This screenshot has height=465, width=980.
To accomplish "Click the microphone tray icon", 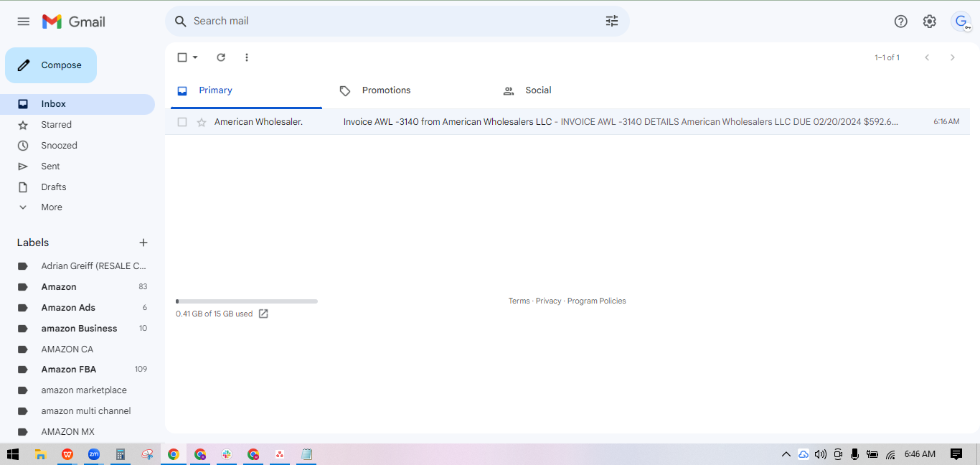I will (855, 454).
